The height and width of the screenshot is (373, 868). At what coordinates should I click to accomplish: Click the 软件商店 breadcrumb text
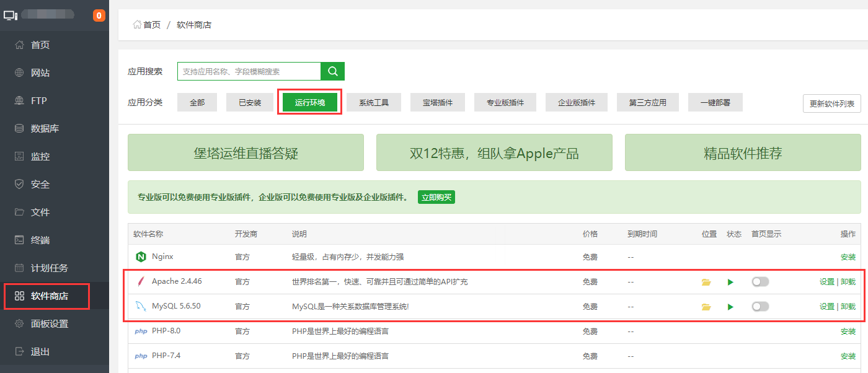[x=194, y=25]
